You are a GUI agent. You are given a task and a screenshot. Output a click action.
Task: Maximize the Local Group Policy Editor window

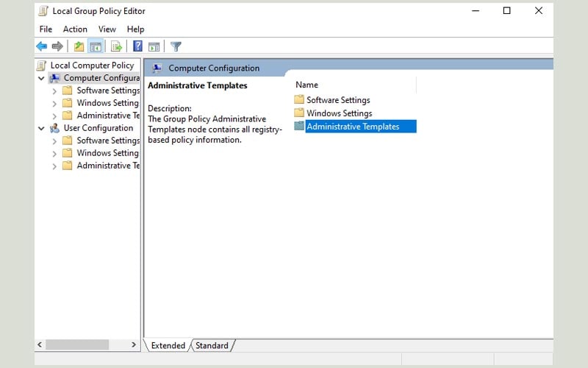click(506, 11)
